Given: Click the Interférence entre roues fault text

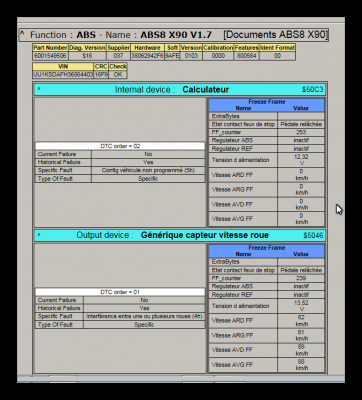Looking at the screenshot, I should click(144, 316).
